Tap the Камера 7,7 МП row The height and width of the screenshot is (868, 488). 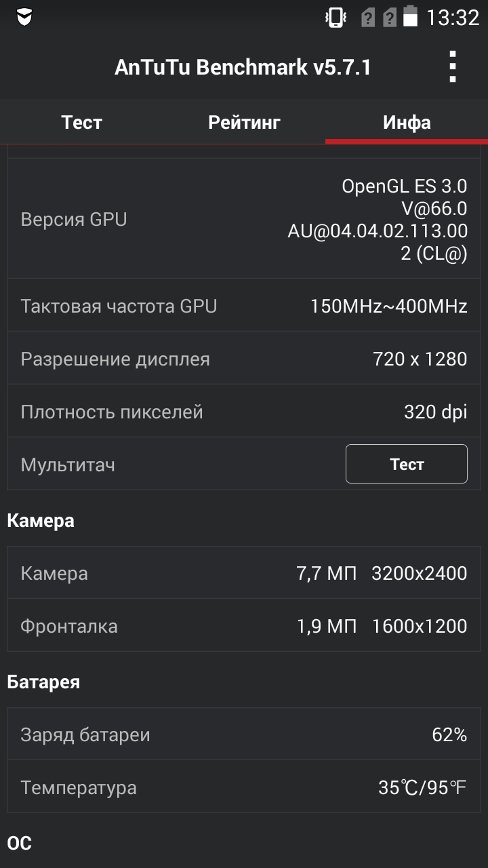pyautogui.click(x=244, y=573)
